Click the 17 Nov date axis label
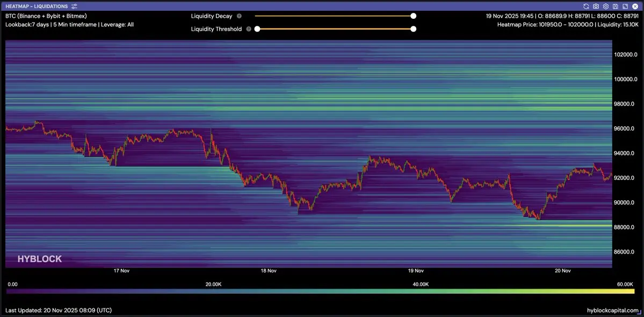The width and height of the screenshot is (644, 317). click(x=122, y=271)
